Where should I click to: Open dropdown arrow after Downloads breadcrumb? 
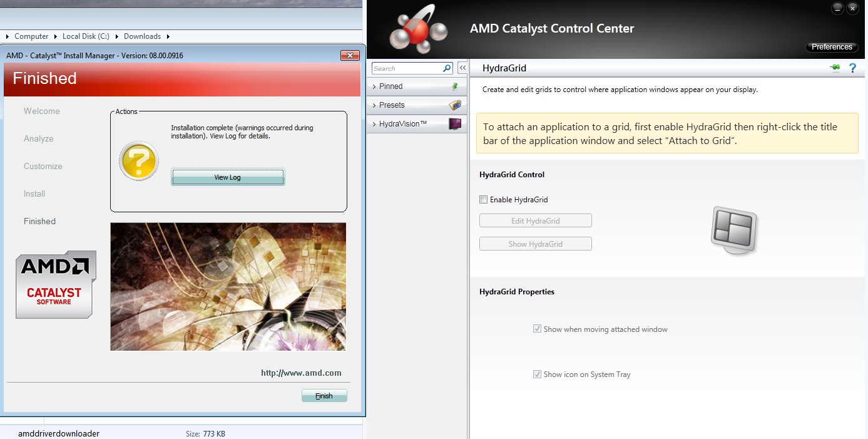168,36
